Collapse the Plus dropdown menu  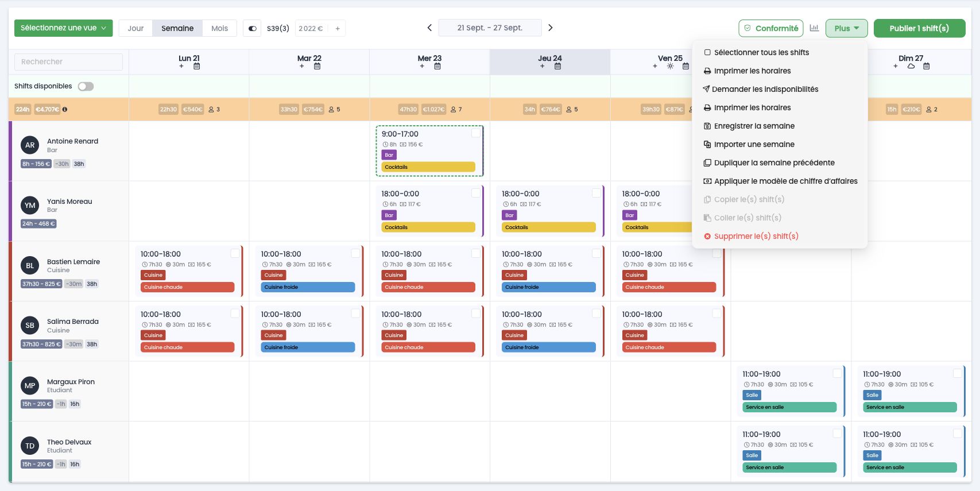(x=846, y=28)
